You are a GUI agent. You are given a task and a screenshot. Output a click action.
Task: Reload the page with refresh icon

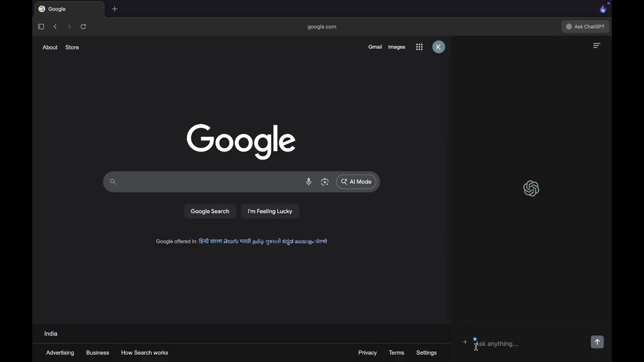84,27
